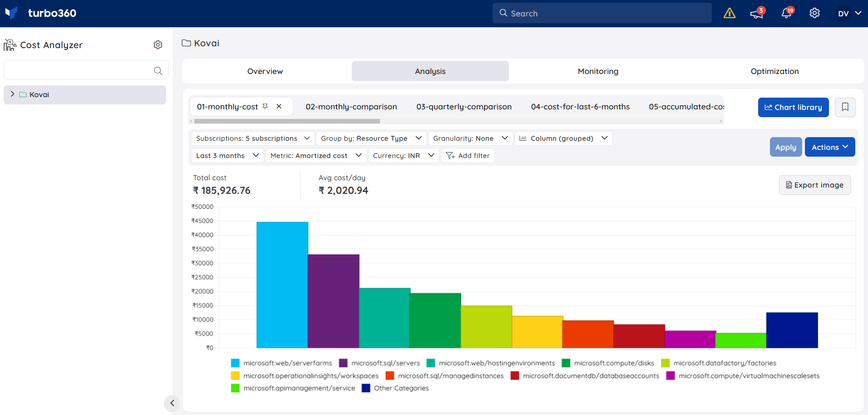Open the Subscriptions: 5 subscriptions dropdown
The height and width of the screenshot is (415, 868).
coord(253,138)
